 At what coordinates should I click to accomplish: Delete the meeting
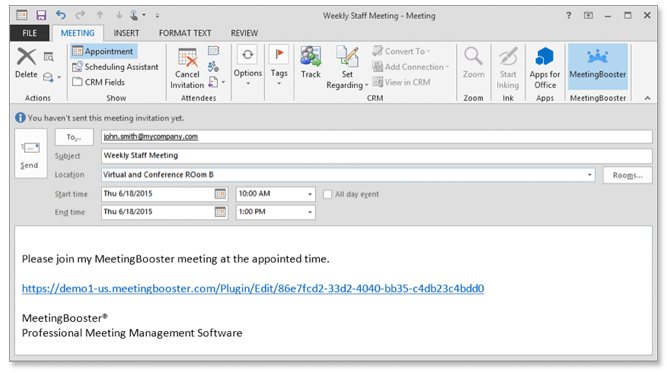(26, 63)
